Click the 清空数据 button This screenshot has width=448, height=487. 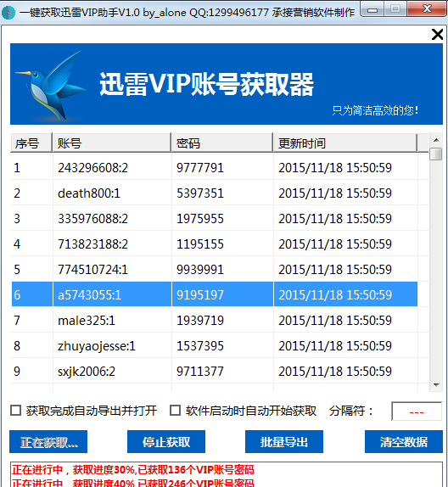(x=404, y=442)
